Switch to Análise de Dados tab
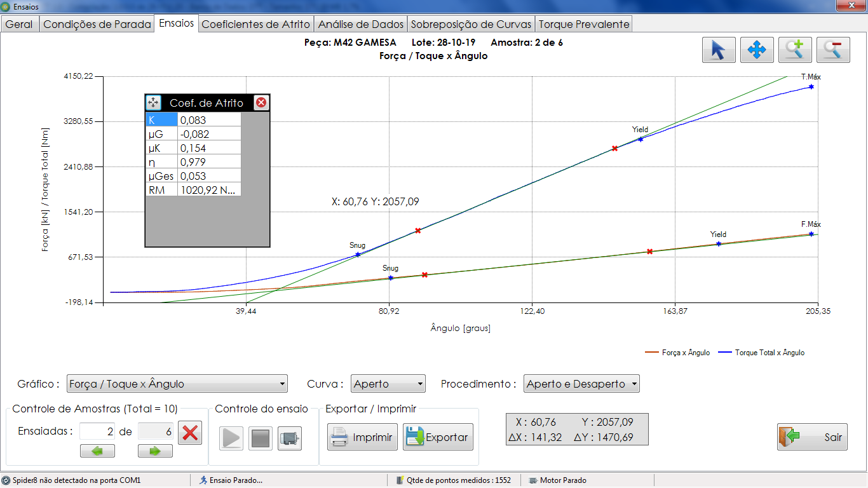The height and width of the screenshot is (488, 868). [361, 24]
